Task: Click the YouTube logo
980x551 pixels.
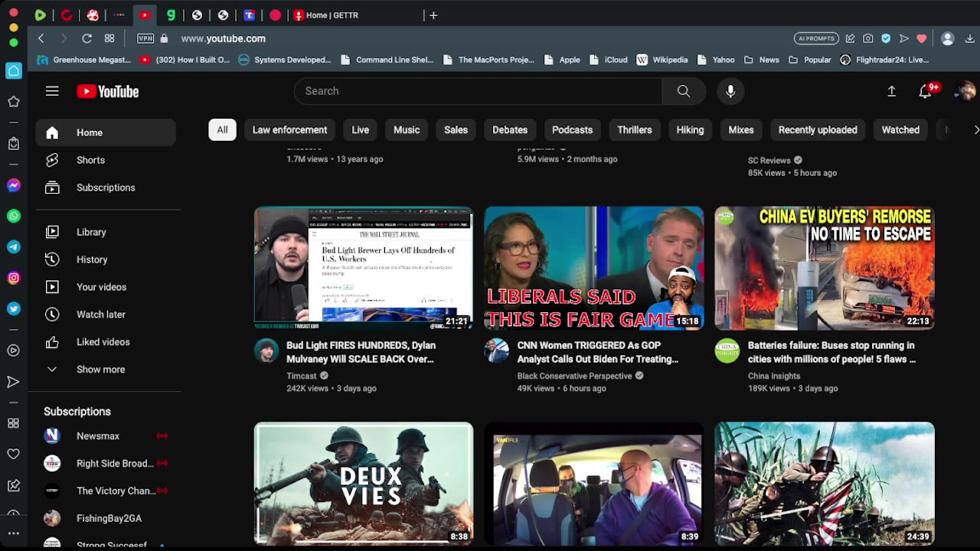Action: coord(108,92)
